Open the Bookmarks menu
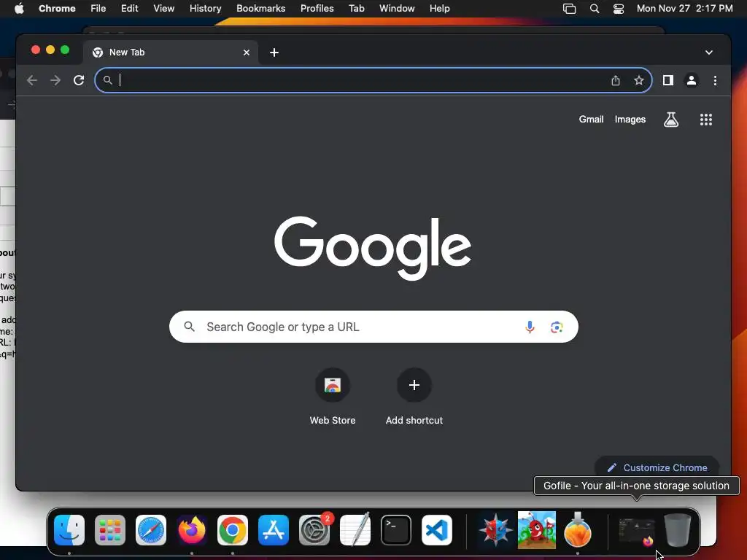Image resolution: width=747 pixels, height=560 pixels. [x=260, y=9]
